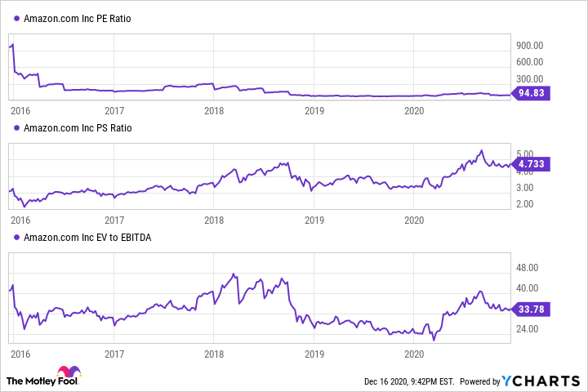588x392 pixels.
Task: Click the Motley Fool jester hat logo
Action: coord(69,372)
